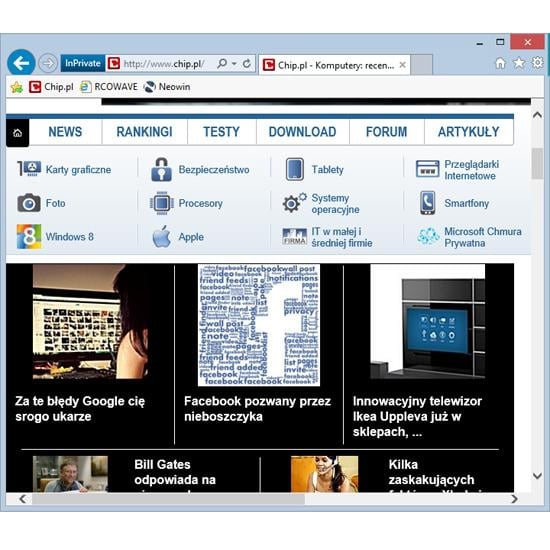Open the Chip.pl favorites bar bookmark
The width and height of the screenshot is (550, 550).
click(x=51, y=87)
